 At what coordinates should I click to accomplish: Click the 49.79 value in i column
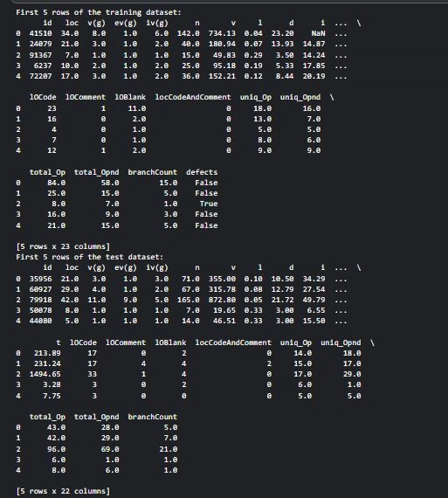tap(314, 300)
